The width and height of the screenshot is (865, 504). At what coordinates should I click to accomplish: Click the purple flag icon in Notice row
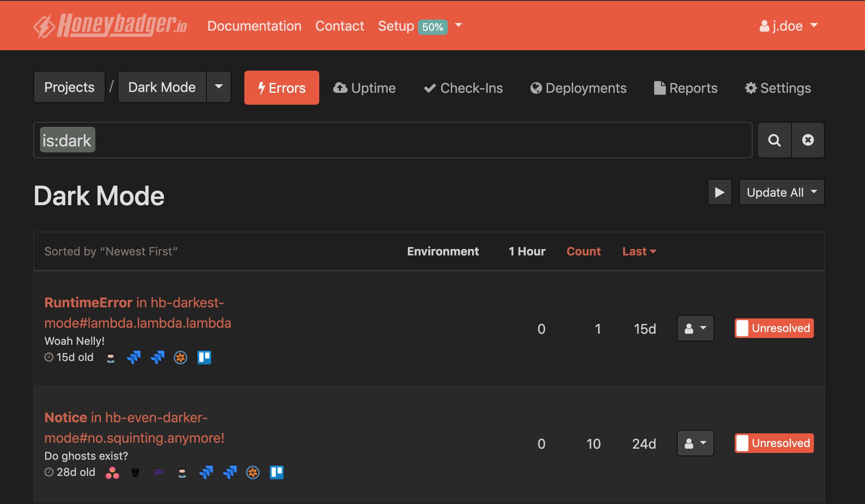point(159,472)
